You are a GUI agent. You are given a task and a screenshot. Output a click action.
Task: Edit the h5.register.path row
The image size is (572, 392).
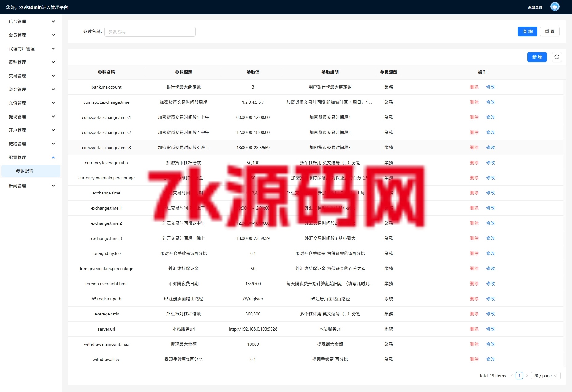(490, 299)
